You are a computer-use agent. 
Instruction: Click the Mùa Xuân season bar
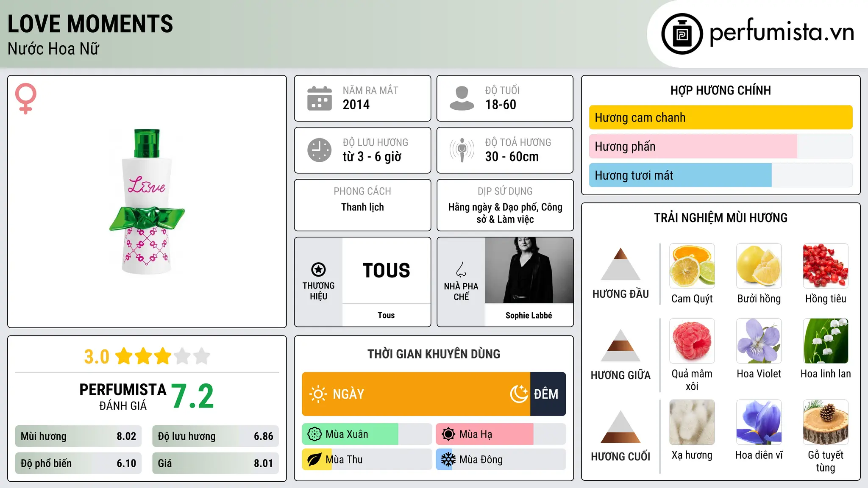coord(367,434)
